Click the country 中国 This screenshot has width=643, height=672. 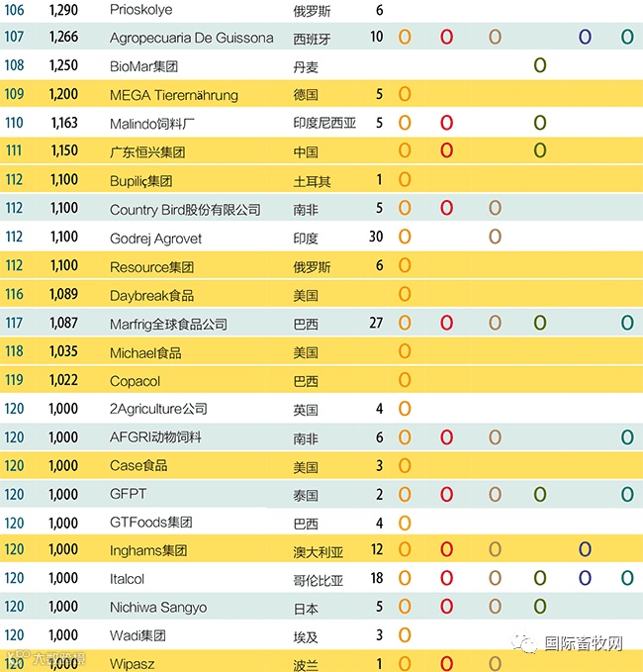tap(306, 152)
